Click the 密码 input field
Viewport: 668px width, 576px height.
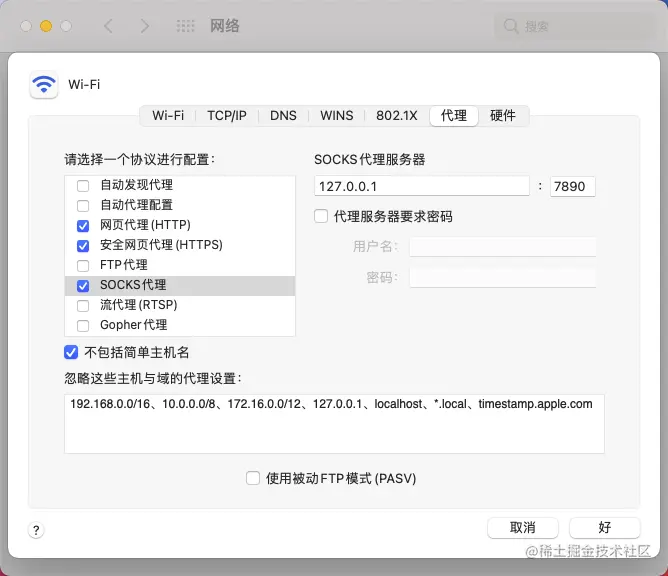[503, 278]
